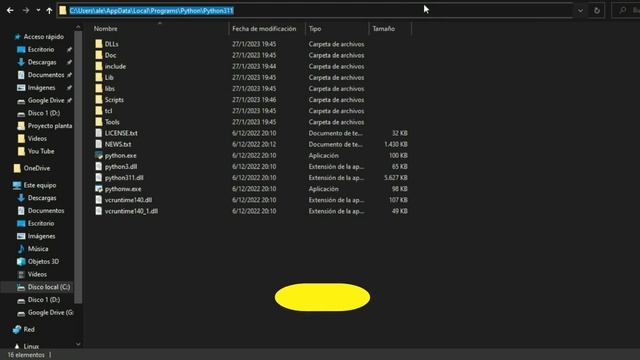640x360 pixels.
Task: Sort by Fecha de modificación column
Action: pyautogui.click(x=264, y=29)
